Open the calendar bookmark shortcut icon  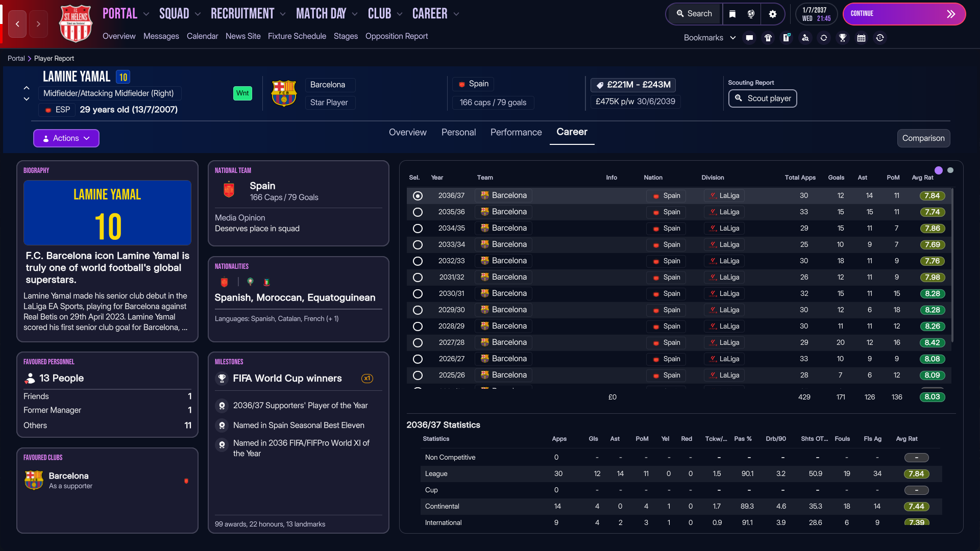click(x=861, y=38)
